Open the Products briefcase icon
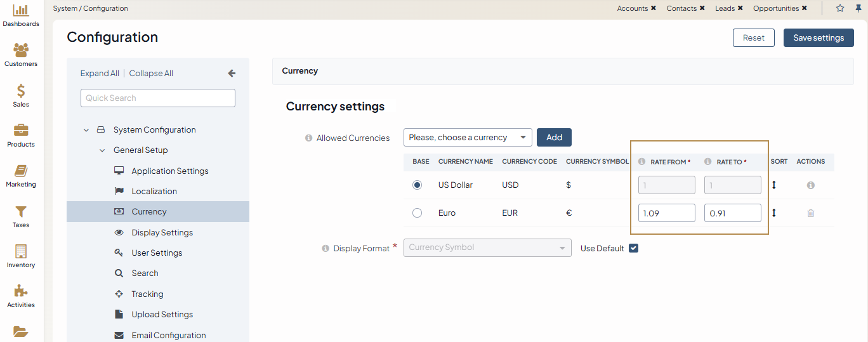Viewport: 868px width, 342px height. [x=21, y=131]
